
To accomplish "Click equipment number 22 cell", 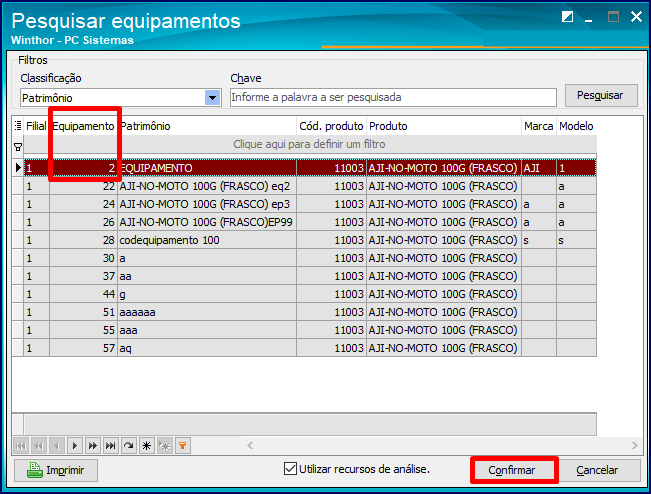I will pyautogui.click(x=83, y=186).
